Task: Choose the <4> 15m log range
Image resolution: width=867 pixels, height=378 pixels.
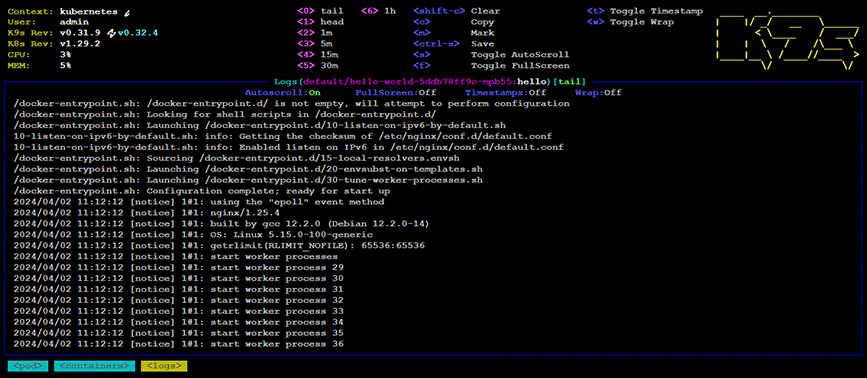Action: (x=317, y=55)
